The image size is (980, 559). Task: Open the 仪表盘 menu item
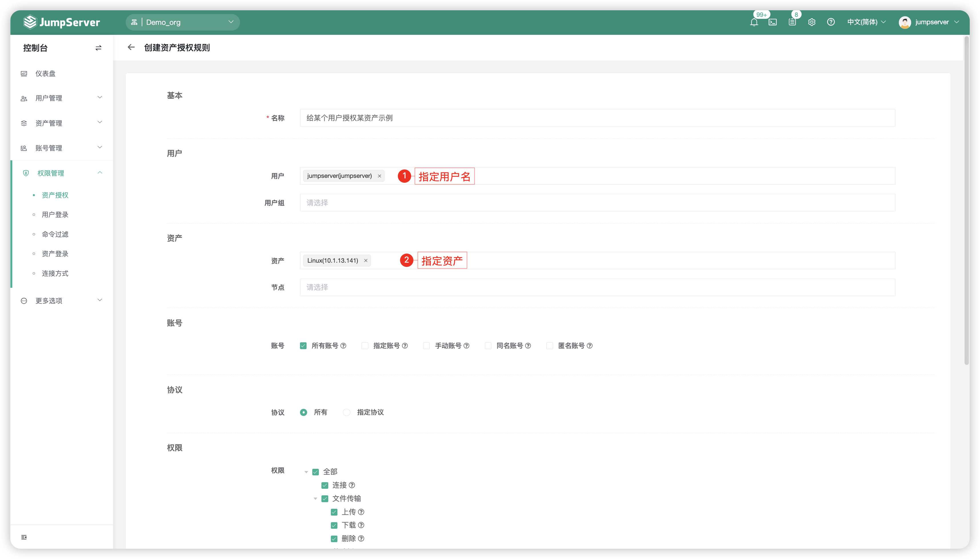click(x=61, y=73)
